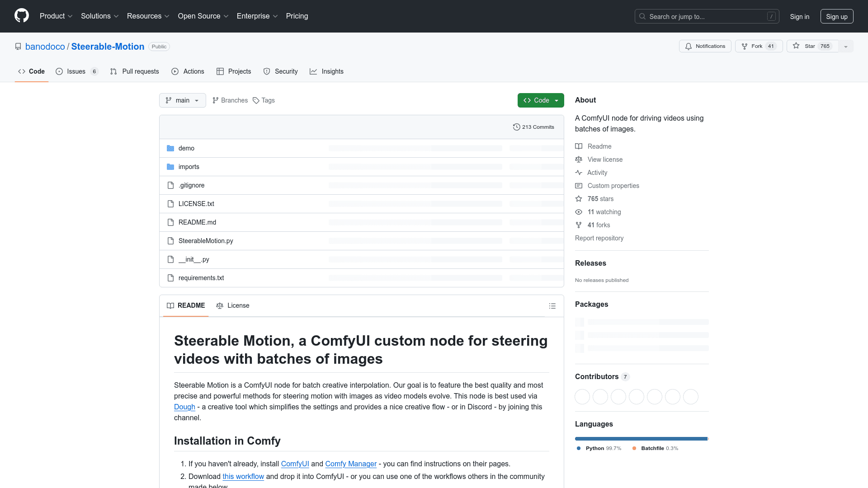Open the License tab in README panel
Viewport: 868px width, 488px height.
tap(233, 305)
